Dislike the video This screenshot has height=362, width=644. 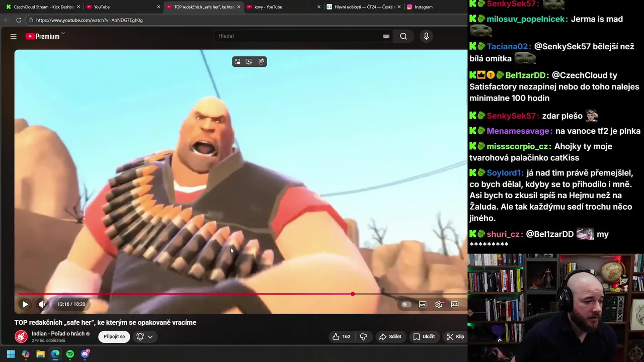point(363,337)
